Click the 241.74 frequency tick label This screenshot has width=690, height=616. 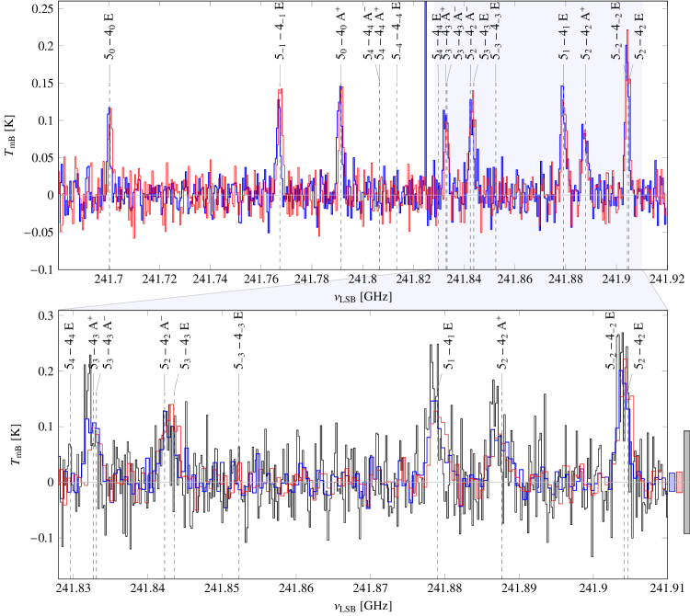pyautogui.click(x=211, y=279)
